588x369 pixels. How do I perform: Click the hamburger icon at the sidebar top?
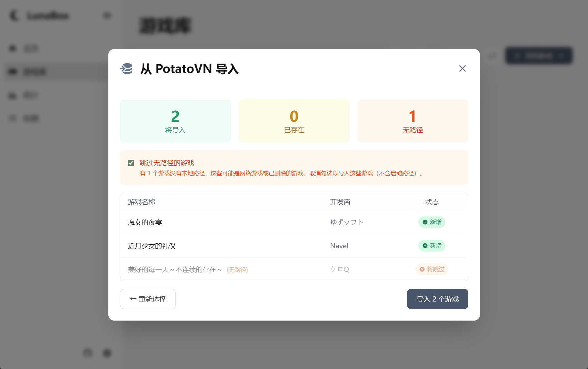pyautogui.click(x=107, y=15)
